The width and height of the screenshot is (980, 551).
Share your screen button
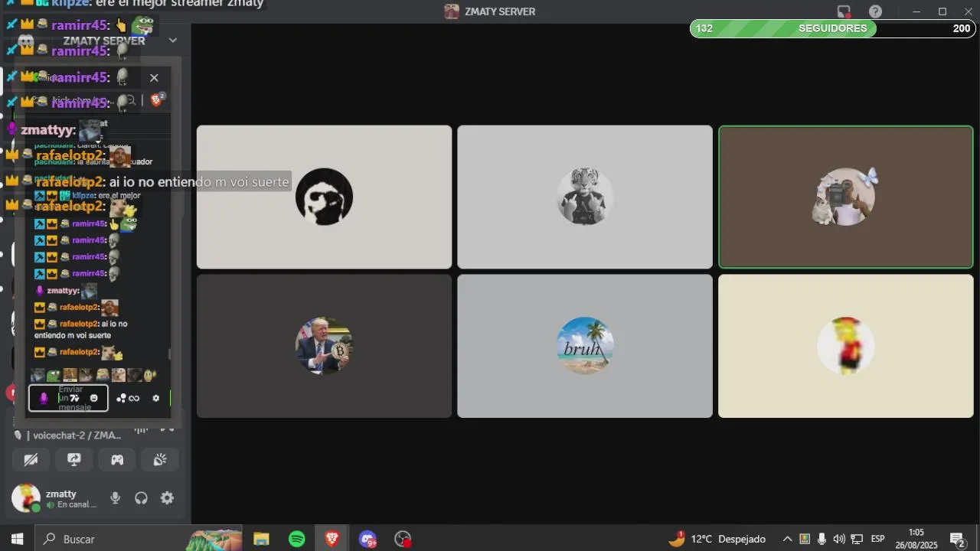(x=74, y=460)
